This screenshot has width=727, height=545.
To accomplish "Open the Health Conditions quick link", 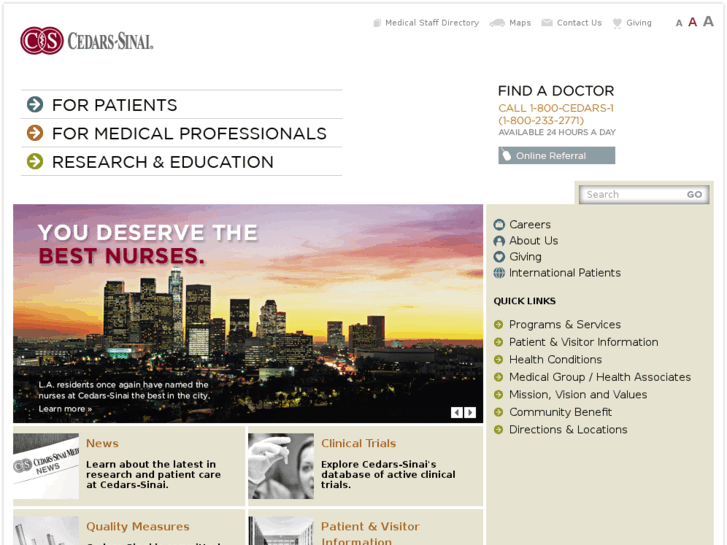I will point(555,359).
